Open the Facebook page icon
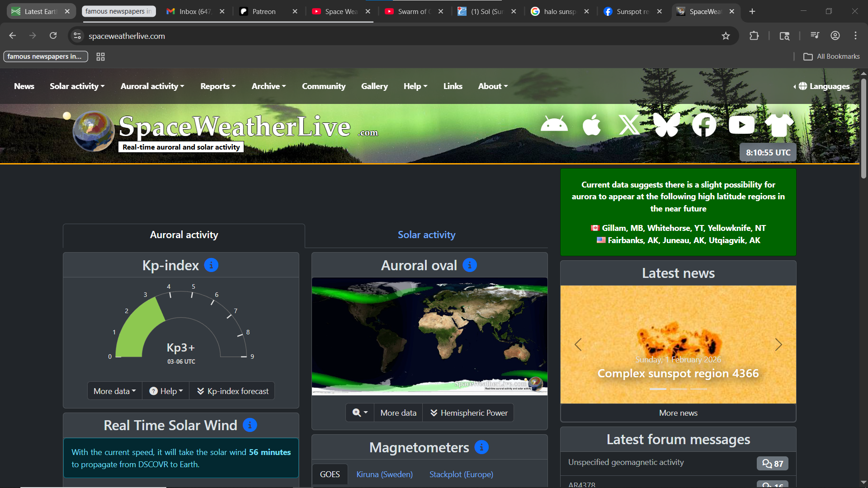Screen dimensions: 868x488 point(704,125)
